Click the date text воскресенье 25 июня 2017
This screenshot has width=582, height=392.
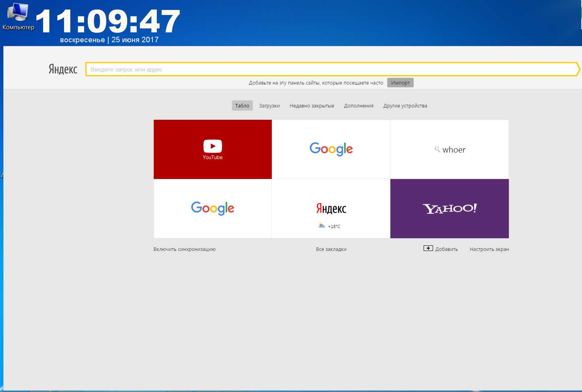[109, 40]
